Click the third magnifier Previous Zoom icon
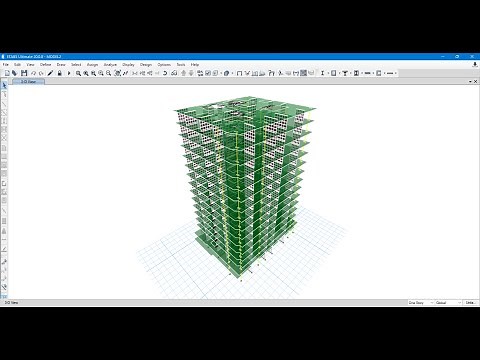Screen dimensions: 480x360 pyautogui.click(x=94, y=73)
